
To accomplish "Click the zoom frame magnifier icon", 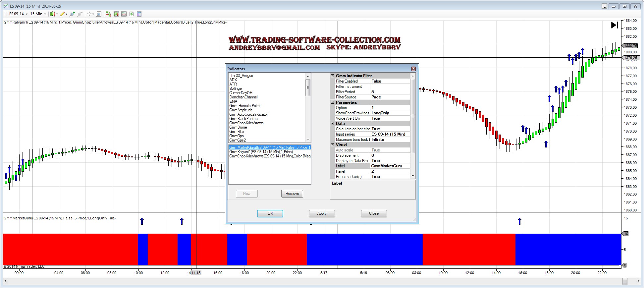I will [x=99, y=14].
